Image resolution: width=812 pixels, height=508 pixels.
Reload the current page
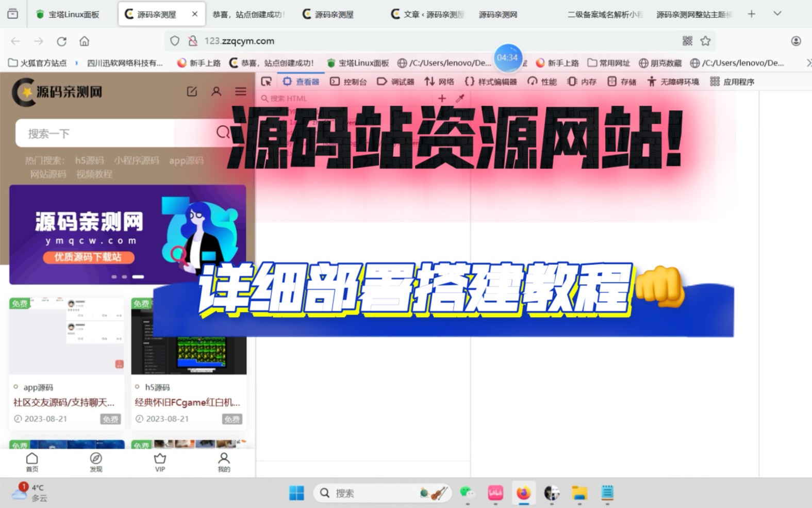coord(61,41)
